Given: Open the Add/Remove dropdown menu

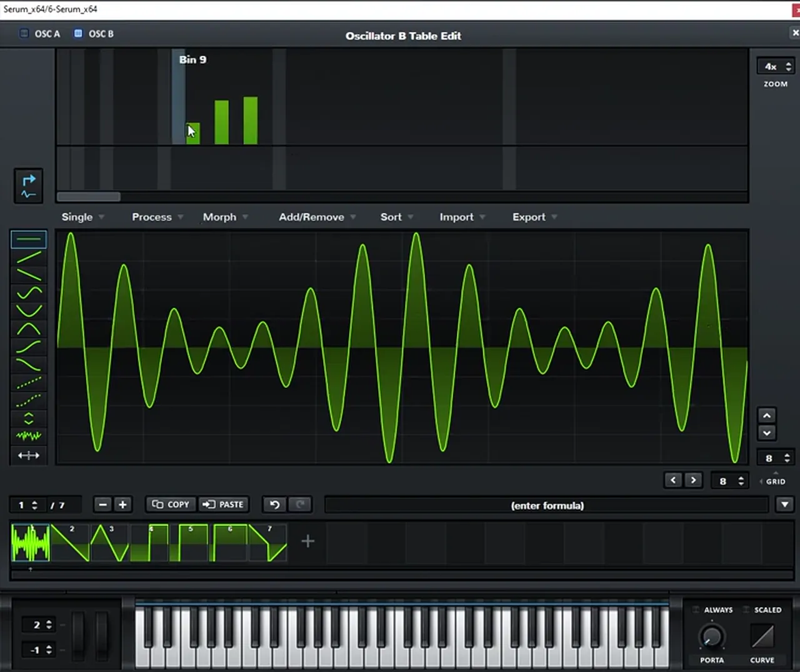Looking at the screenshot, I should (x=317, y=217).
